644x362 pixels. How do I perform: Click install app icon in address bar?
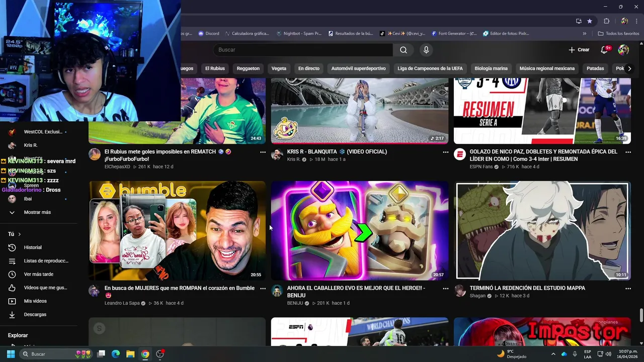[x=579, y=21]
